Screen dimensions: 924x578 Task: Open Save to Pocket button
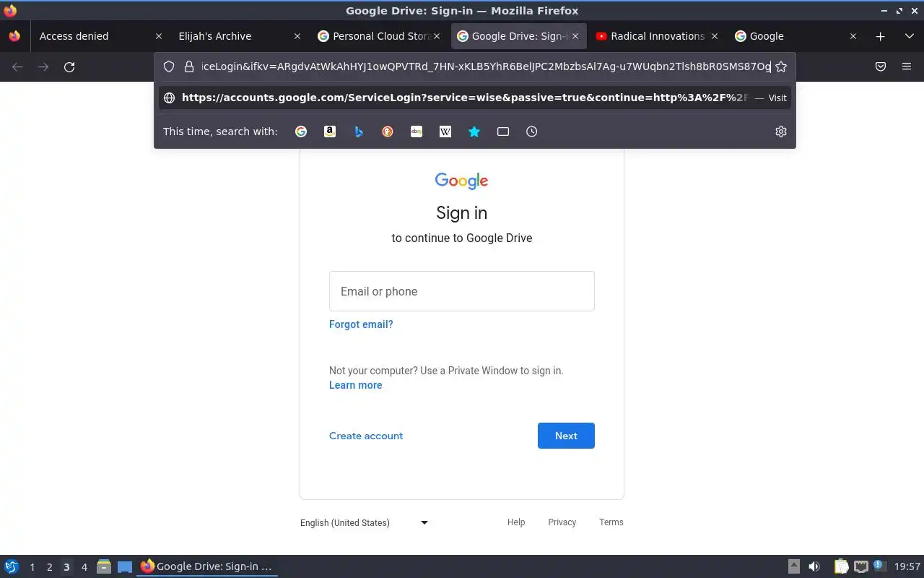(881, 66)
